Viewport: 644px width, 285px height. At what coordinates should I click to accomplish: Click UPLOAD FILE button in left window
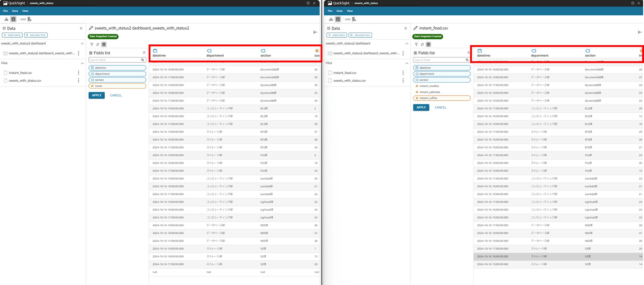[36, 35]
